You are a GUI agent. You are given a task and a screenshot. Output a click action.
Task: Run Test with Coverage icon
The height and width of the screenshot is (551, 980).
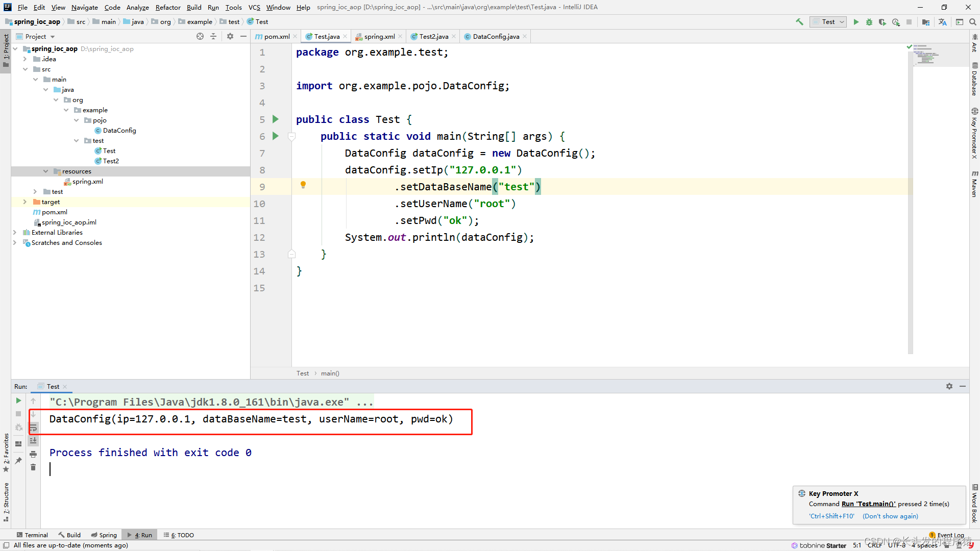click(882, 22)
